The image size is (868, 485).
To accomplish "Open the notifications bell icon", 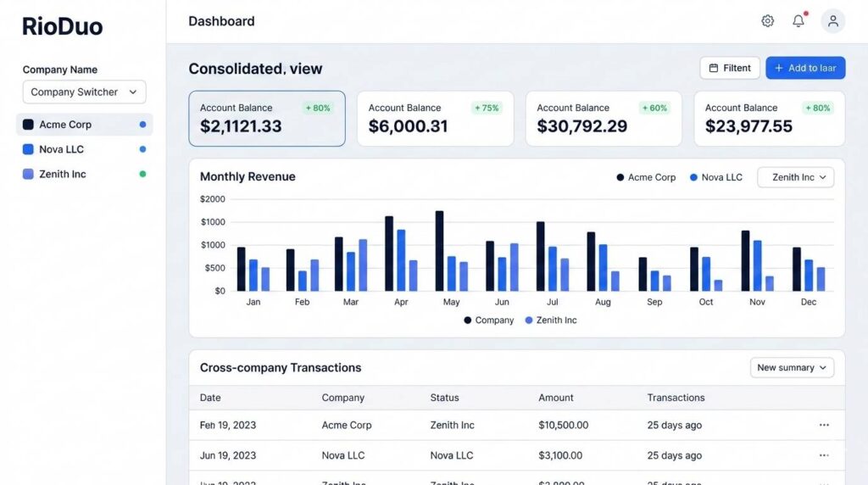I will click(798, 21).
